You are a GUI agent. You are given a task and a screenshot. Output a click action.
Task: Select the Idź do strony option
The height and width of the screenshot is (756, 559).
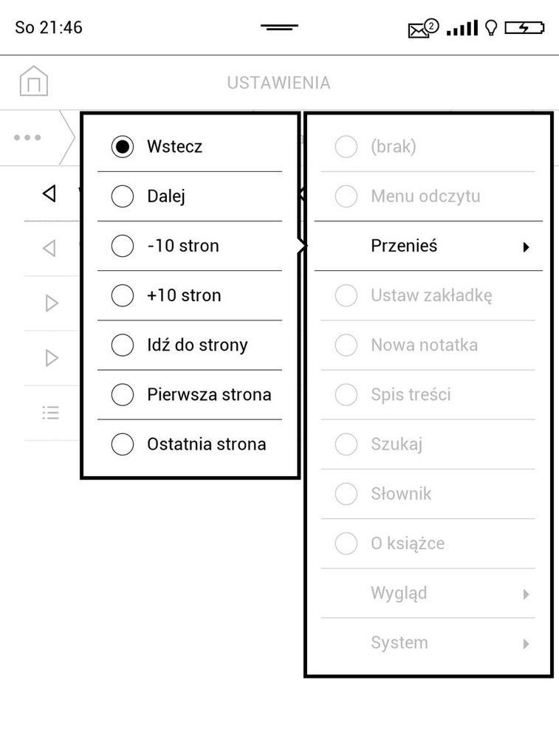[190, 345]
